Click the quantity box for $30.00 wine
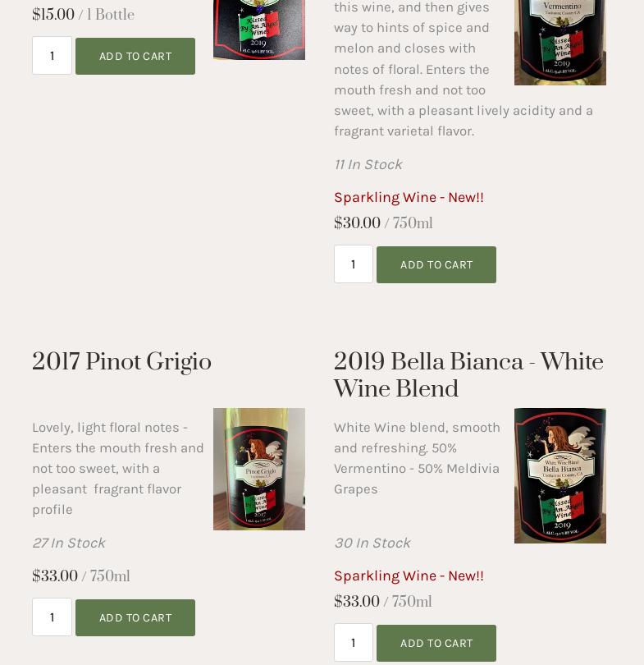Screen dimensions: 644x665 pos(354,264)
